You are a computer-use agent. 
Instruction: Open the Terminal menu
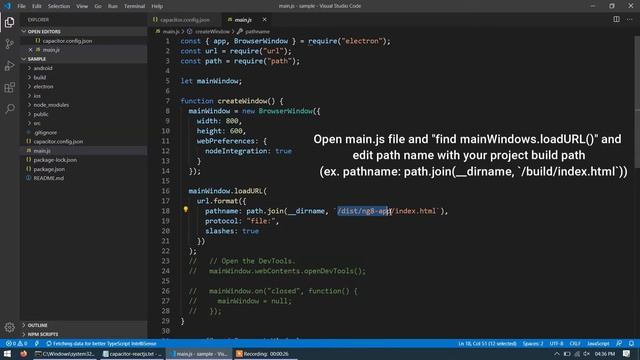tap(134, 6)
